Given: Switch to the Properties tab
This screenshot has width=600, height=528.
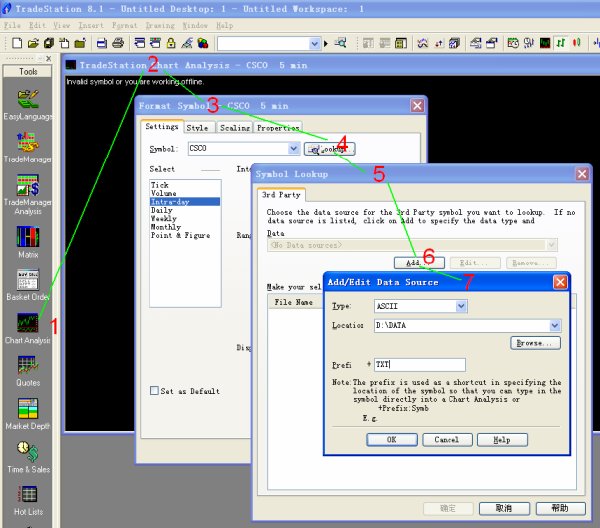Looking at the screenshot, I should [278, 128].
